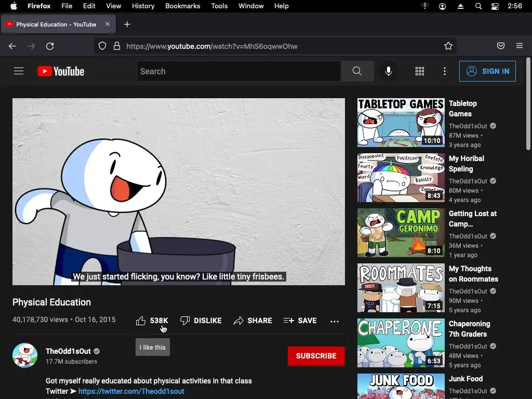The height and width of the screenshot is (399, 532).
Task: Click the '17.7M subscribers' text
Action: [x=72, y=362]
